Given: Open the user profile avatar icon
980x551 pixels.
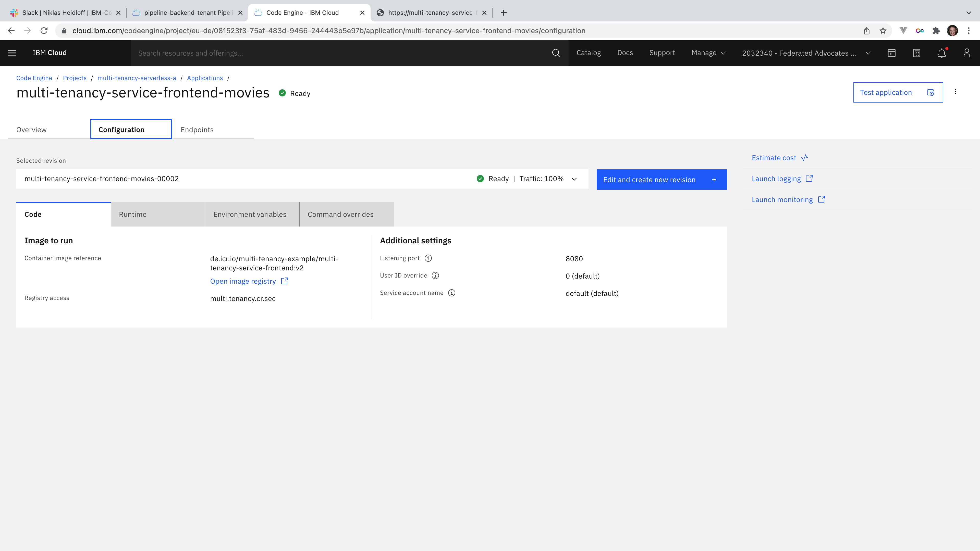Looking at the screenshot, I should pos(966,53).
